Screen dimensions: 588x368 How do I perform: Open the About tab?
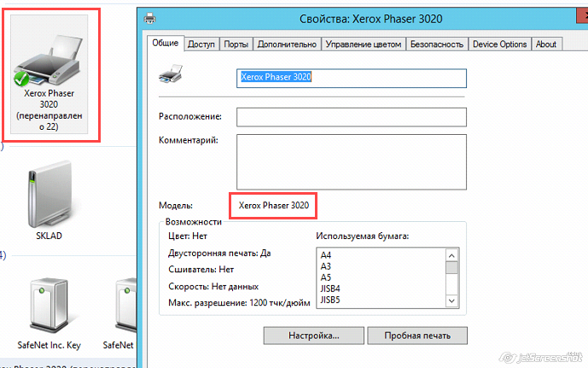click(546, 44)
